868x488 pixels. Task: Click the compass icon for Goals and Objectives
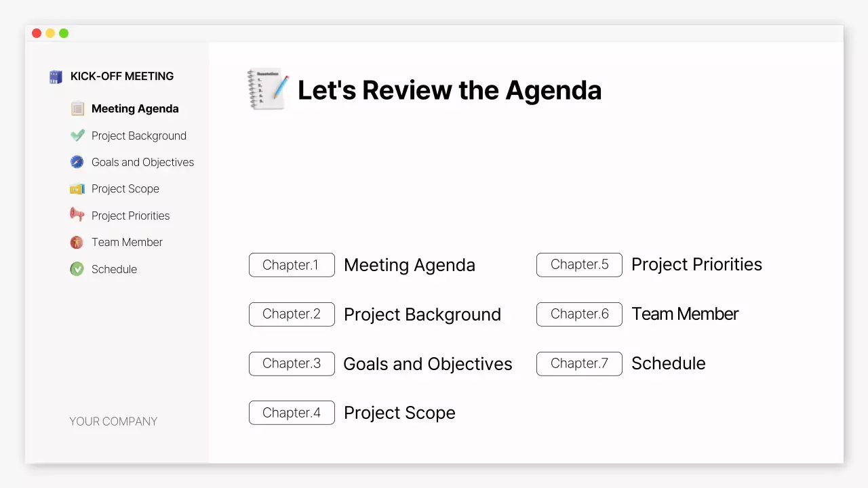click(77, 162)
